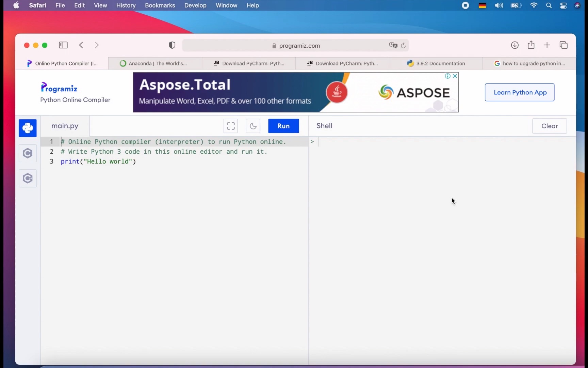Switch to the Anaconda tab
This screenshot has height=368, width=588.
(x=155, y=63)
